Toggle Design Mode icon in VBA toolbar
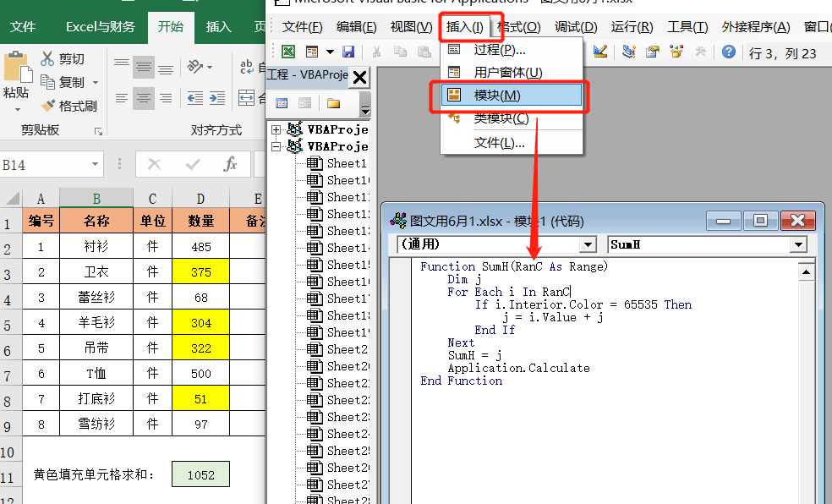The image size is (832, 504). (600, 52)
